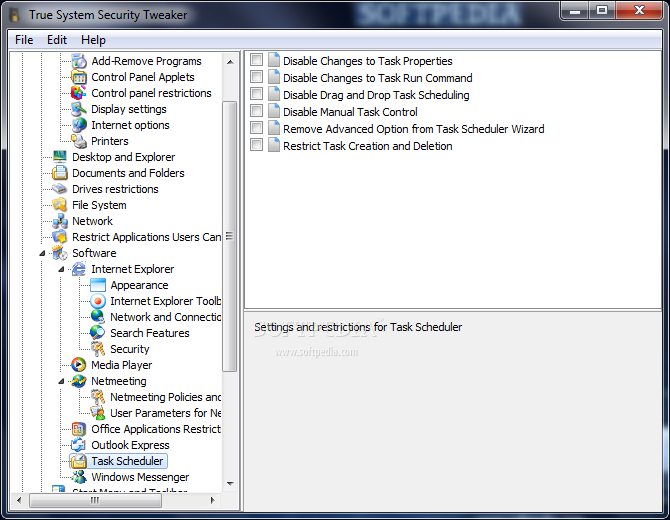Click Restrict Task Creation and Deletion text
670x520 pixels.
point(367,146)
